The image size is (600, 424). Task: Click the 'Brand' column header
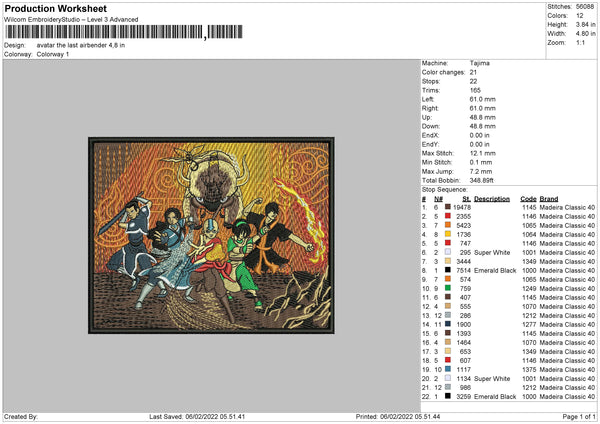pos(549,199)
